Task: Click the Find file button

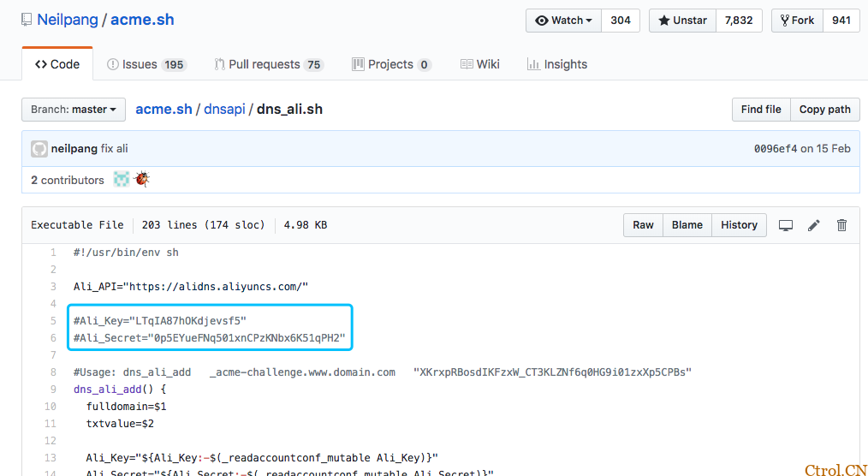Action: (761, 110)
